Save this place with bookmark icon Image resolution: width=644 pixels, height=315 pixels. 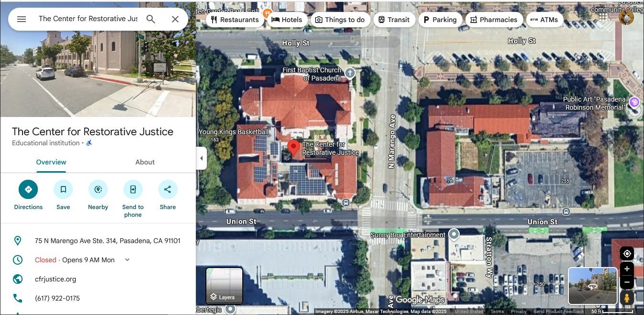point(63,189)
